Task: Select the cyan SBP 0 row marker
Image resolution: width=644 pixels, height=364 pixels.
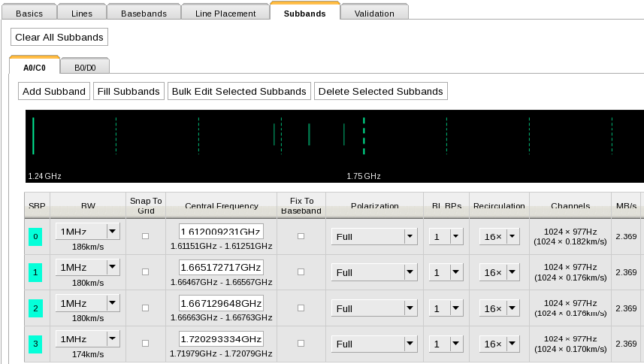Action: coord(35,237)
